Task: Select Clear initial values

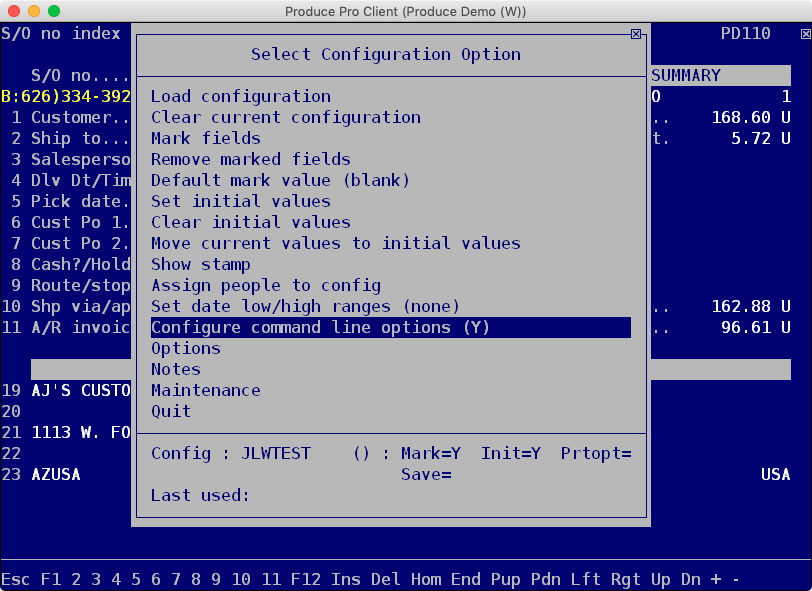Action: coord(251,222)
